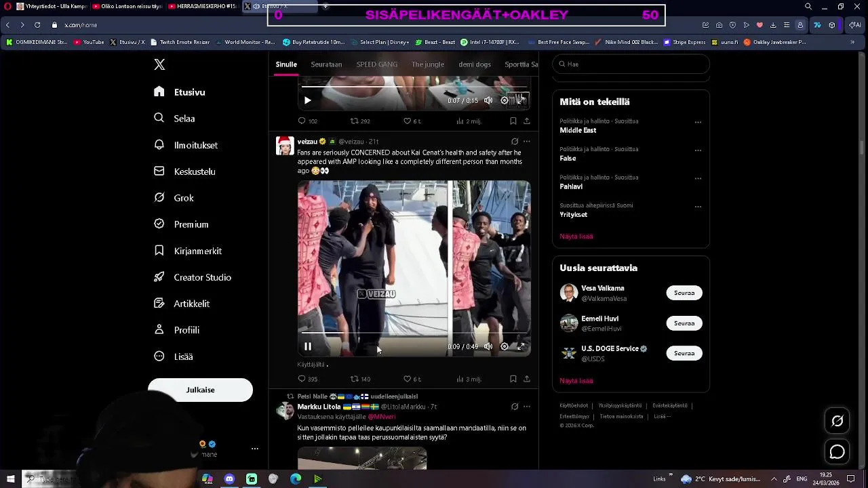Open YouTube bookmark in bookmarks bar
Screen dimensions: 868x488
89,42
